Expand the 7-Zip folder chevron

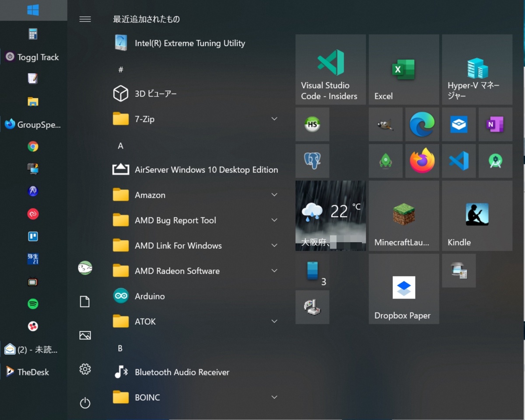click(x=274, y=119)
